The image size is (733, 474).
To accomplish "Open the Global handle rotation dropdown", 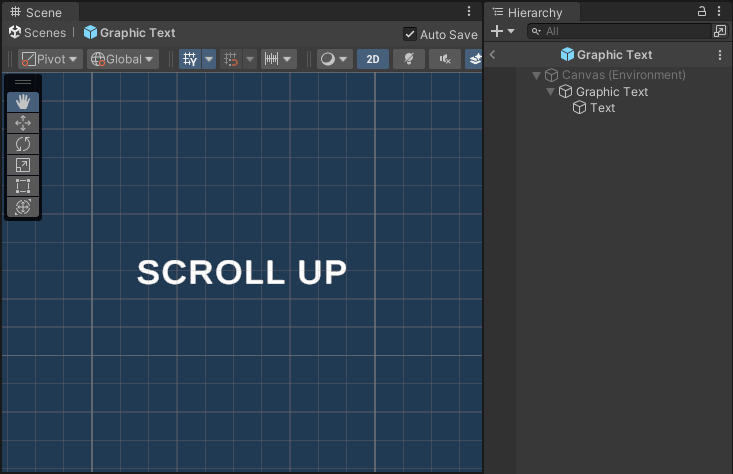I will (x=123, y=59).
